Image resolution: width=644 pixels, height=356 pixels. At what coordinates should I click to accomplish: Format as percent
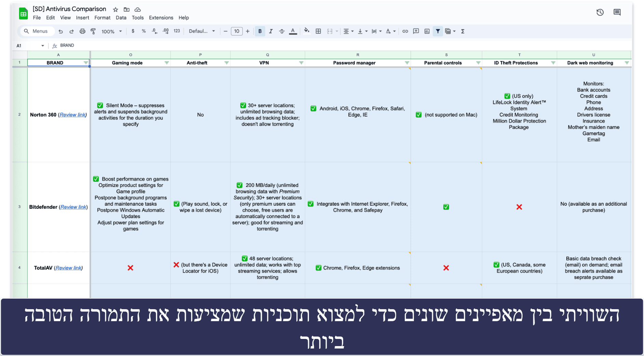tap(144, 31)
